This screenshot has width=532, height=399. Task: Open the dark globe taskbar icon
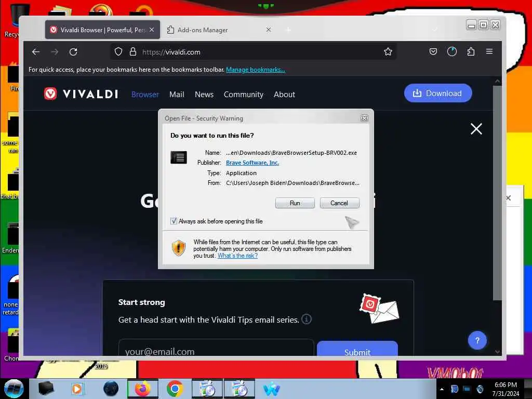tap(111, 389)
